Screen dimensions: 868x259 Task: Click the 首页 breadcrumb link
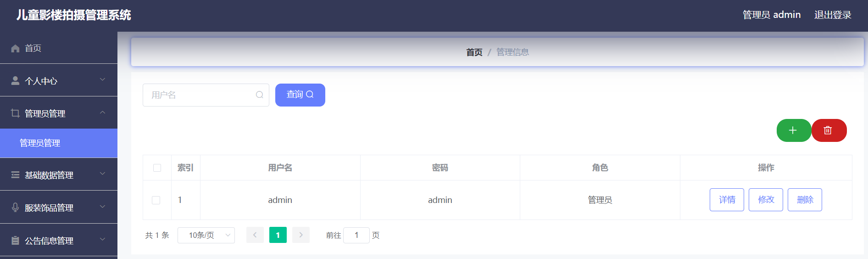click(x=474, y=52)
